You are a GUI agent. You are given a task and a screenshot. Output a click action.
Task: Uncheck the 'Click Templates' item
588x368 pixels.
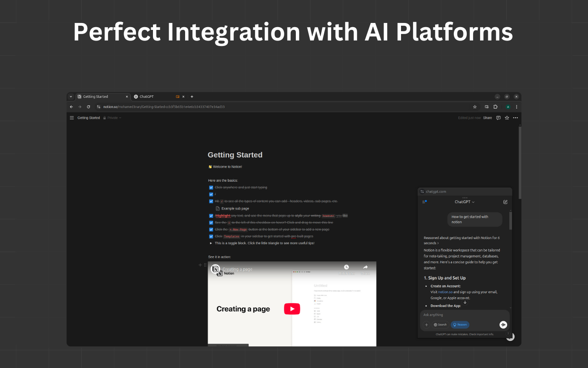[211, 236]
